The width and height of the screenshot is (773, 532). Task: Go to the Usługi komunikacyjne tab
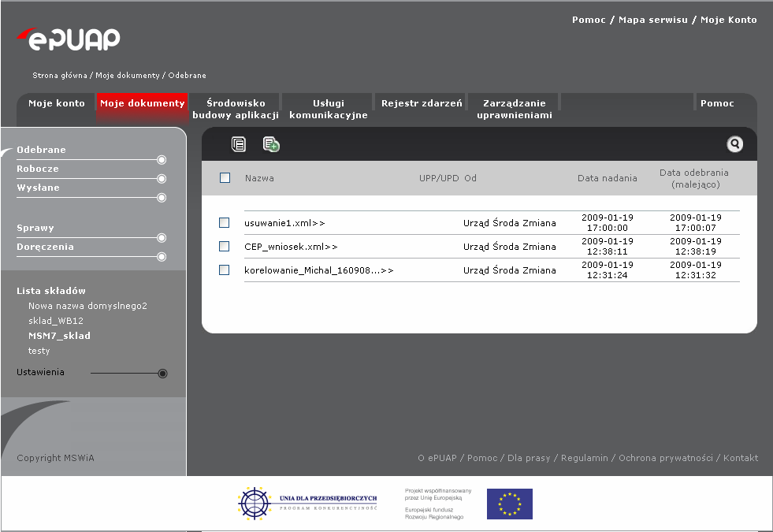tap(329, 109)
